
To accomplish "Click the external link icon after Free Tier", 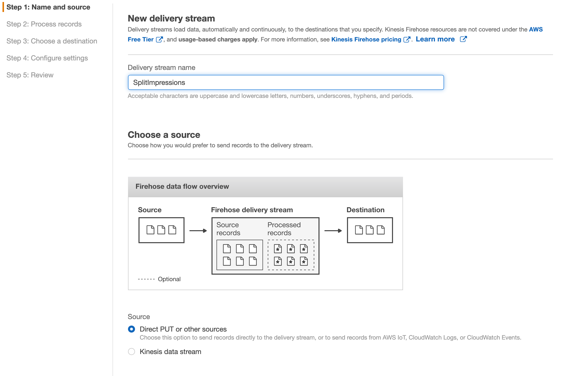I will [x=159, y=40].
